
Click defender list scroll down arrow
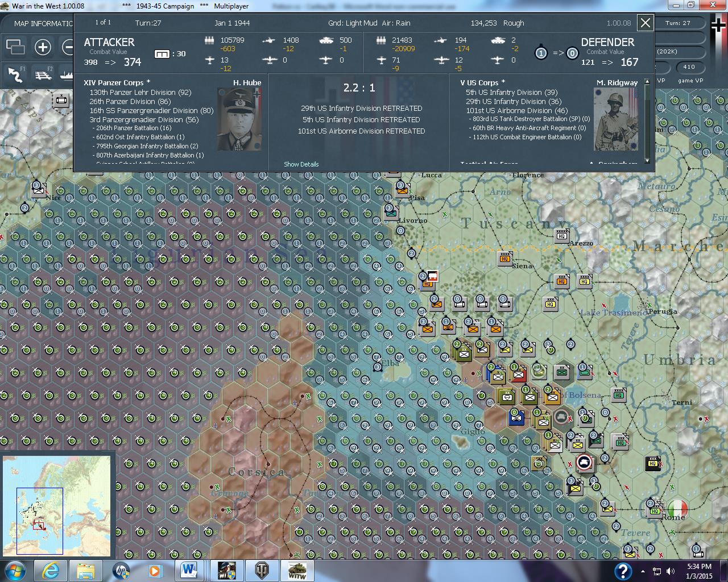point(646,161)
